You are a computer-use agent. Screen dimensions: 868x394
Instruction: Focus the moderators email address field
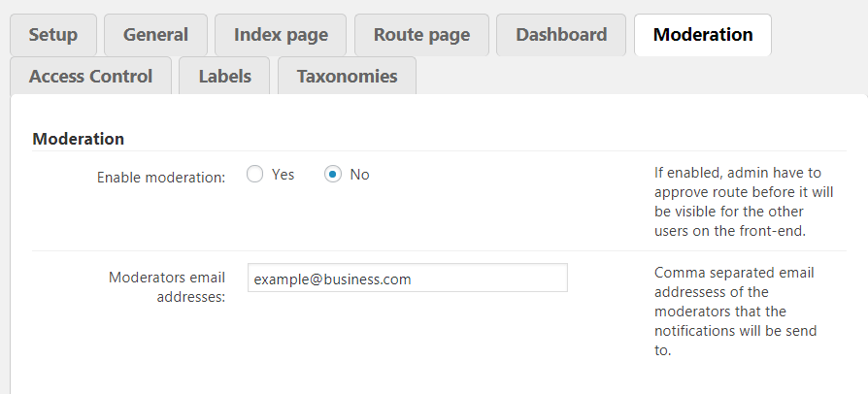click(407, 279)
